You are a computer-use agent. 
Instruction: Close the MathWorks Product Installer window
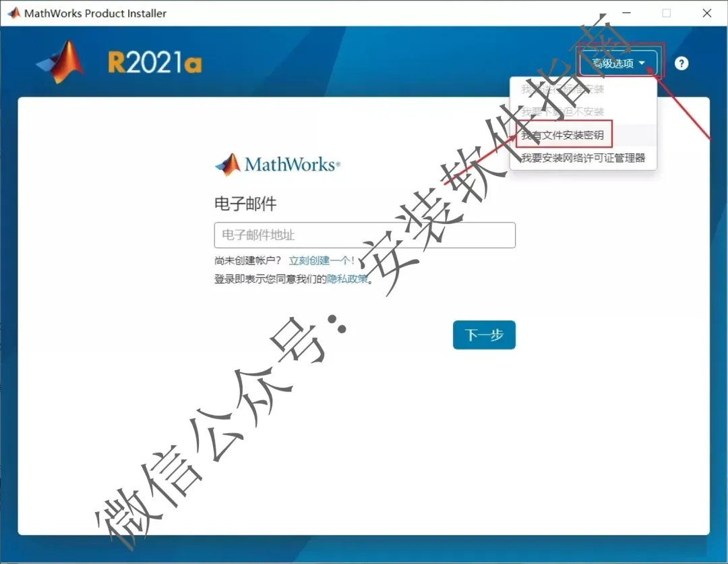pyautogui.click(x=706, y=13)
